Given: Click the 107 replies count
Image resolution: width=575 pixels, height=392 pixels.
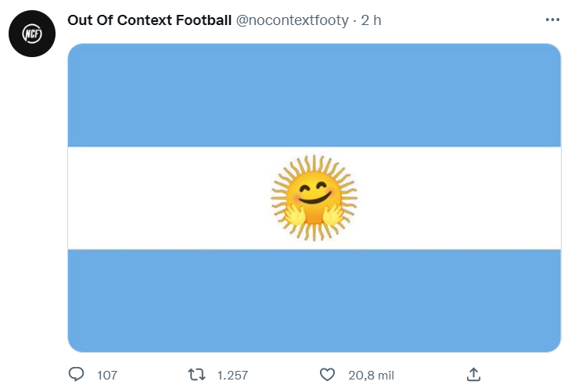Looking at the screenshot, I should pyautogui.click(x=107, y=375).
